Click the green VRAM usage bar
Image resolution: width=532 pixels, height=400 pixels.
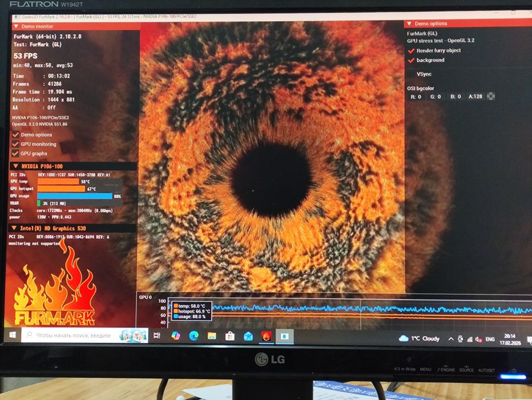click(x=39, y=203)
